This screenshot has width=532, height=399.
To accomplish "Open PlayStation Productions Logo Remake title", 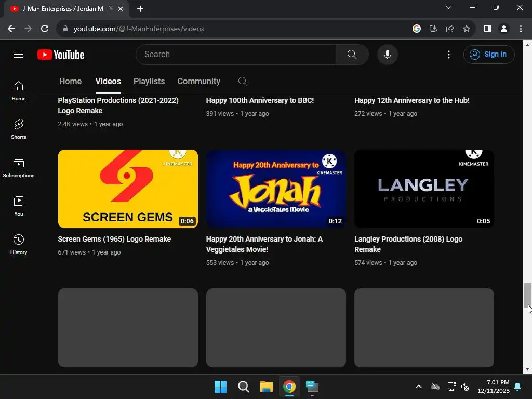I will pyautogui.click(x=118, y=105).
